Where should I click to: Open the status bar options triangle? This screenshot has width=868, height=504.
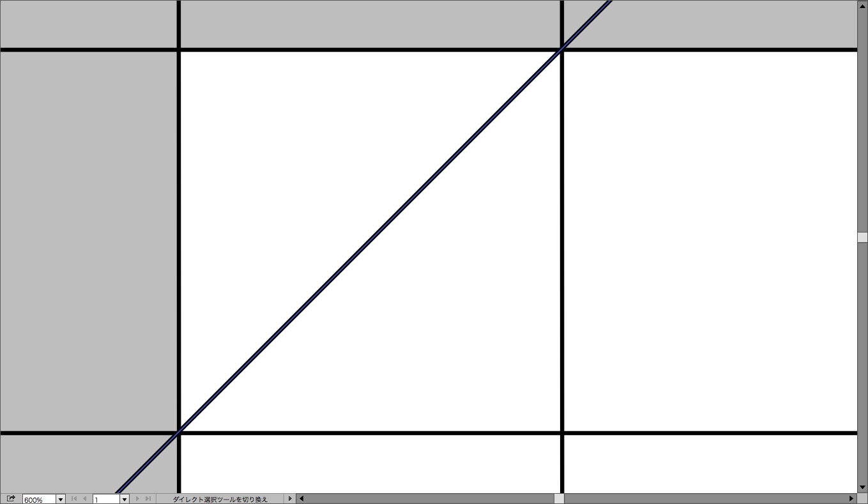point(290,499)
